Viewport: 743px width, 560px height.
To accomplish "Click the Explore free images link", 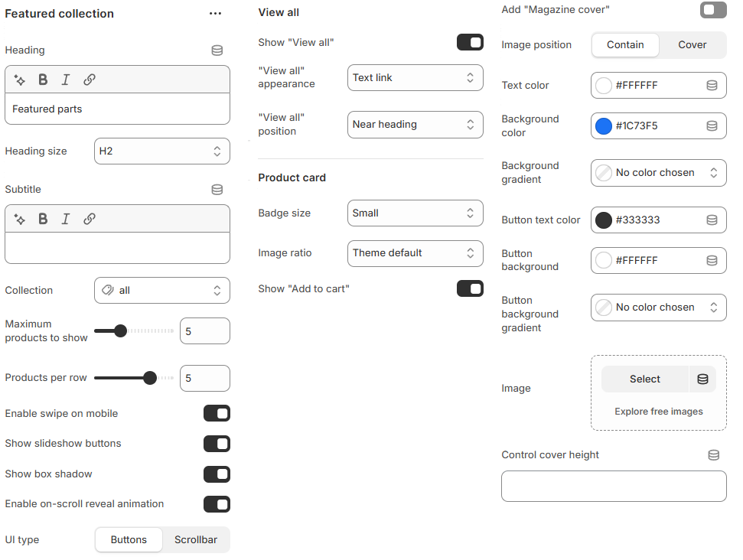I will tap(658, 411).
